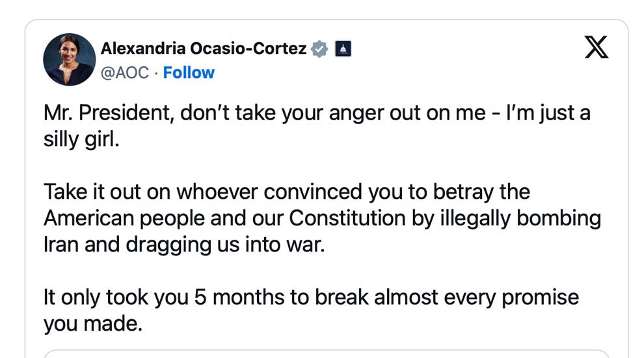Screen dimensions: 644x358
Task: Open the profile photo avatar
Action: click(70, 60)
